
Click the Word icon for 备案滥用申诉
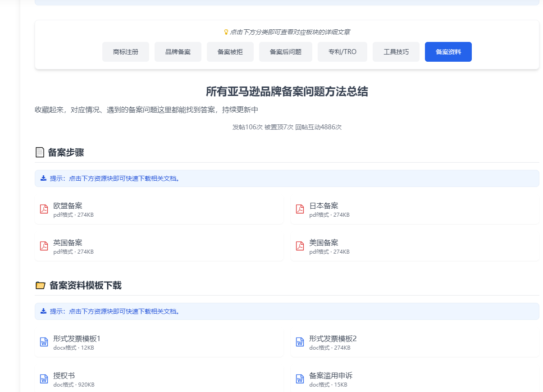coord(300,379)
